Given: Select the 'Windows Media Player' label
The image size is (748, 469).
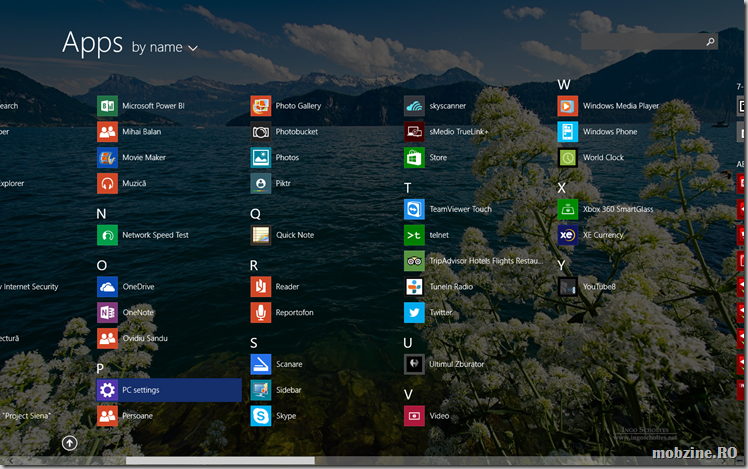Looking at the screenshot, I should (621, 106).
